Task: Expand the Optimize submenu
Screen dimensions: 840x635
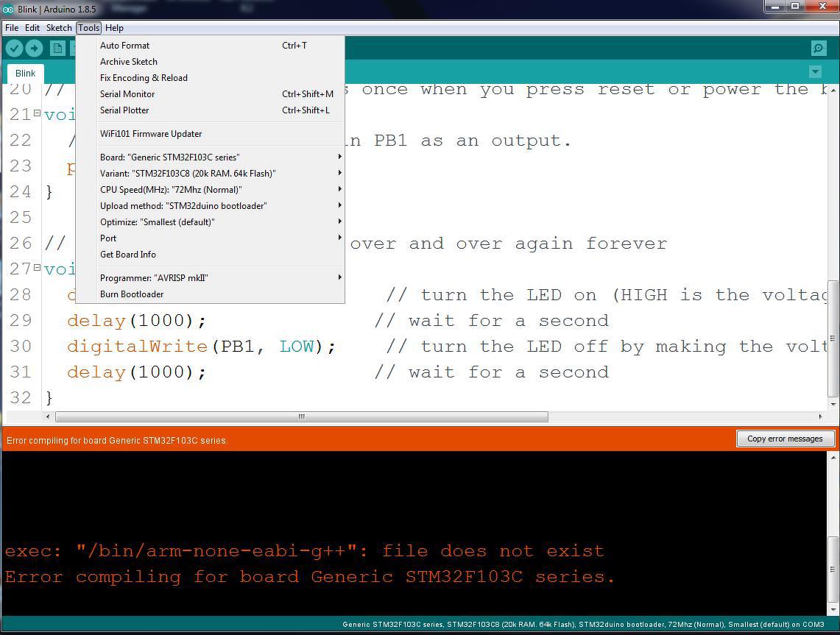Action: [x=210, y=221]
